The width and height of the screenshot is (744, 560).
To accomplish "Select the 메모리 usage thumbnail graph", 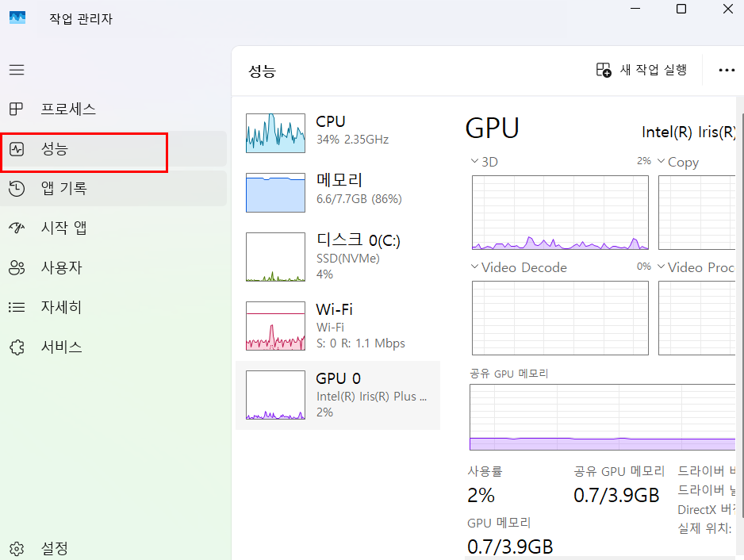I will [275, 193].
